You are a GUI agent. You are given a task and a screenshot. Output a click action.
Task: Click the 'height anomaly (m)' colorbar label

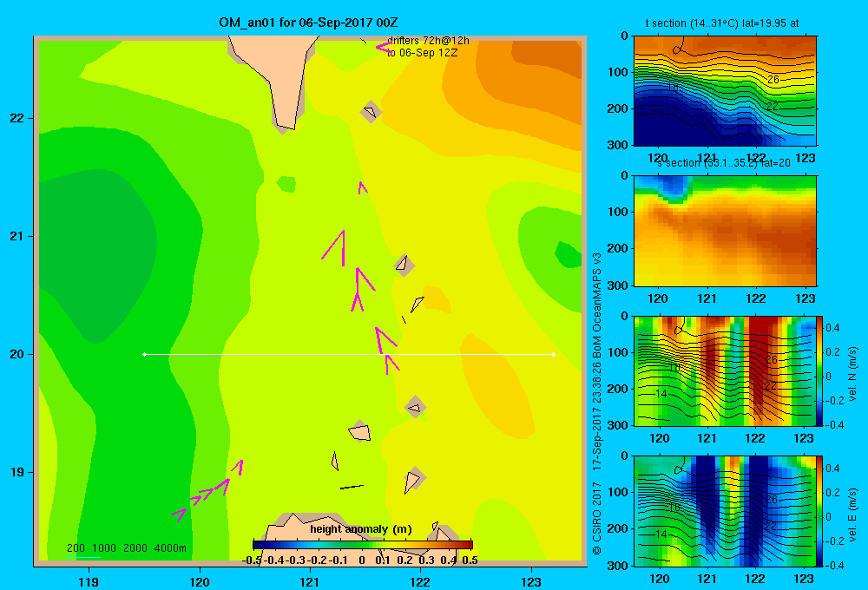point(361,529)
